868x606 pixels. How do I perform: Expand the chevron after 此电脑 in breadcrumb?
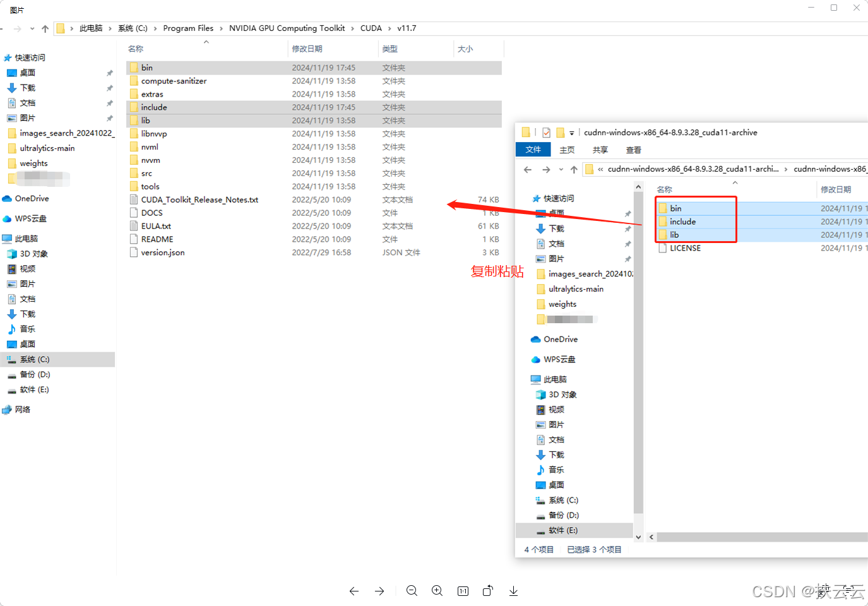(x=110, y=28)
